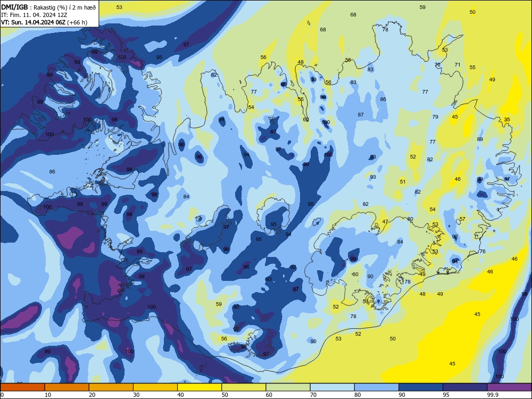532x399 pixels.
Task: Click the '10' legend tick label
Action: pyautogui.click(x=48, y=395)
